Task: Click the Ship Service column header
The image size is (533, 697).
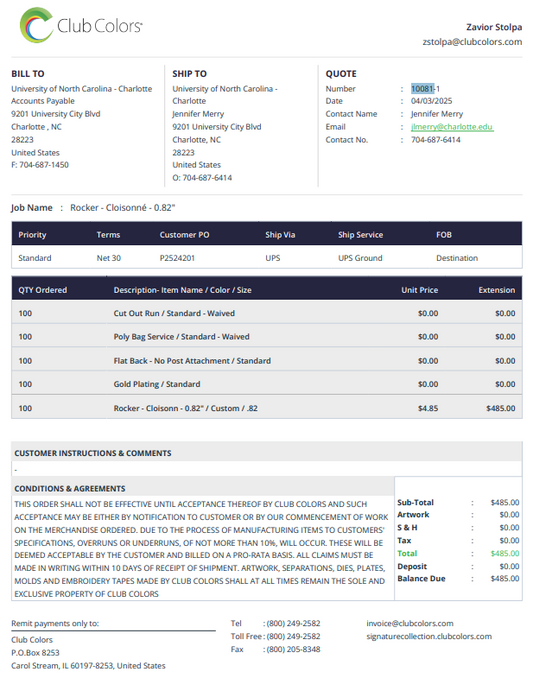Action: 361,235
